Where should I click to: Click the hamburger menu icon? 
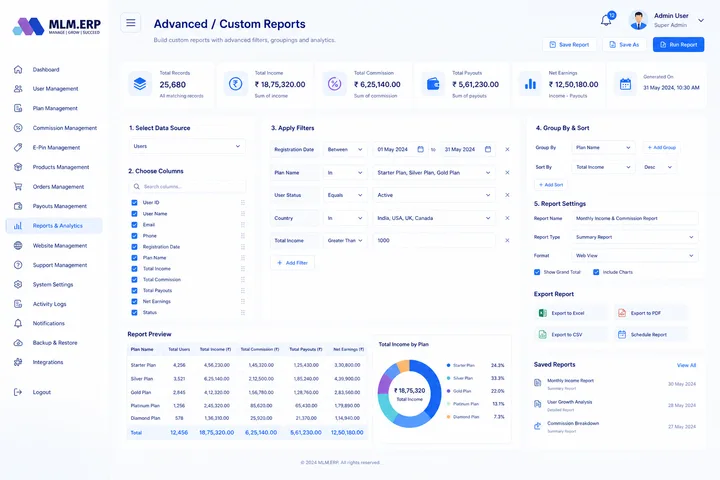131,23
